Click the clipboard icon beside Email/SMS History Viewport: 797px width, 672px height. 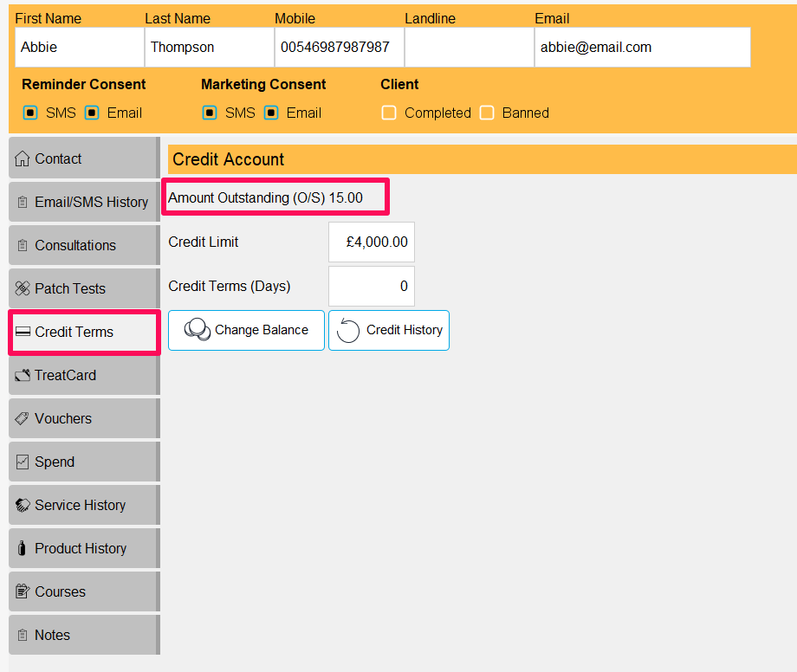pyautogui.click(x=23, y=202)
